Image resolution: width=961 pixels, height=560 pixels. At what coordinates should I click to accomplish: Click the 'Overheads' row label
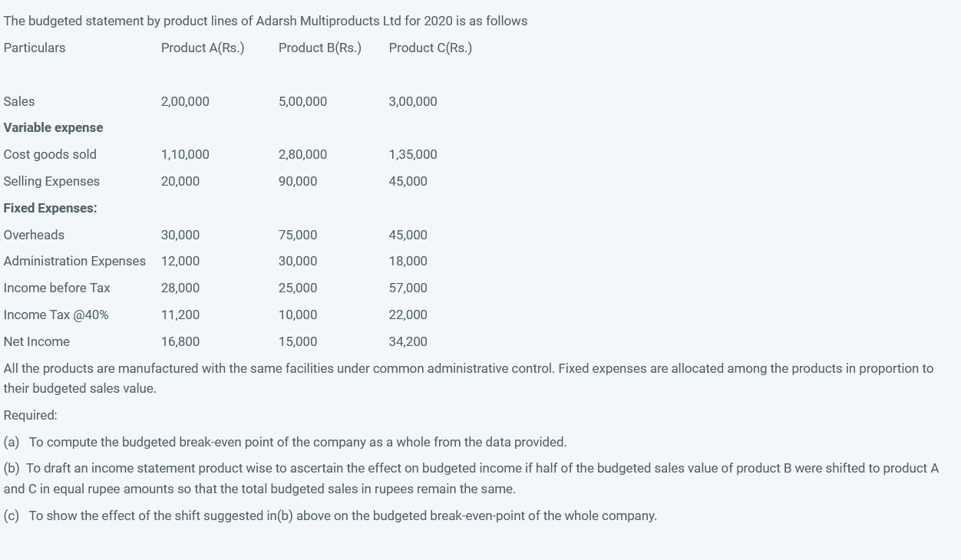pos(34,235)
